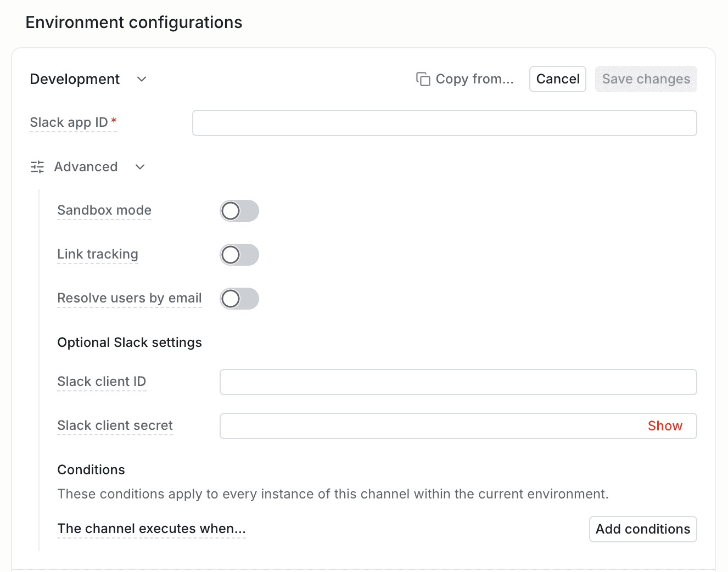
Task: Turn on Resolve users by email
Action: 239,299
